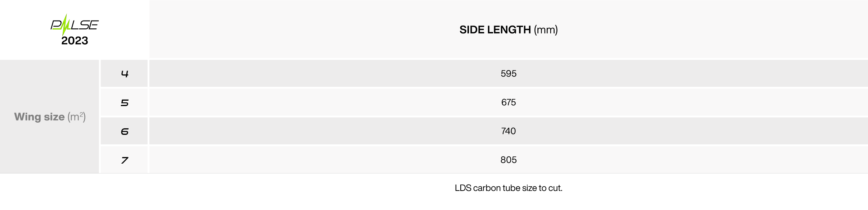Click the word LENGTH in the header

509,29
